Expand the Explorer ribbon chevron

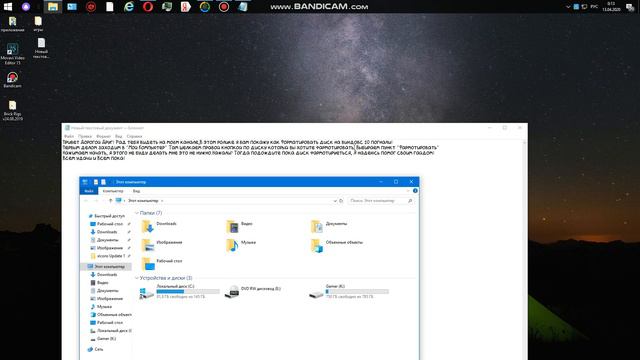pyautogui.click(x=408, y=191)
